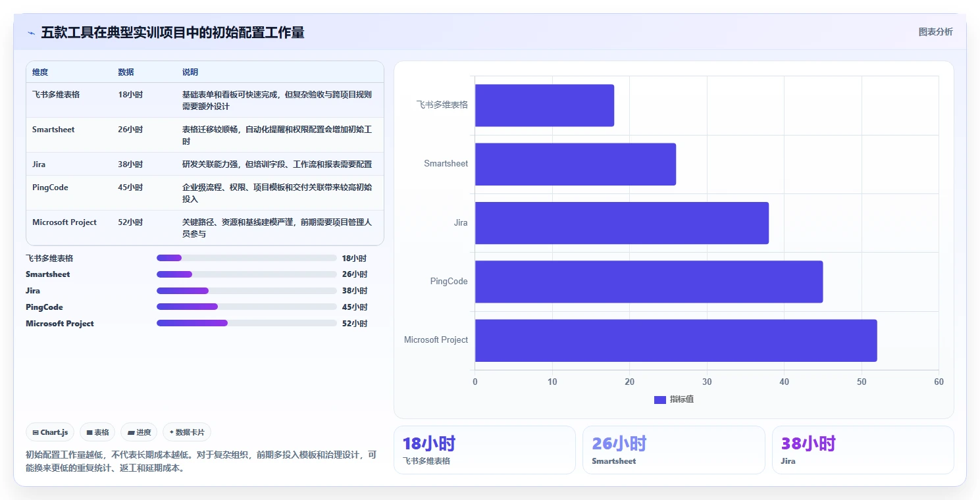This screenshot has width=980, height=500.
Task: Open the 38小时 Jira data card
Action: tap(863, 450)
